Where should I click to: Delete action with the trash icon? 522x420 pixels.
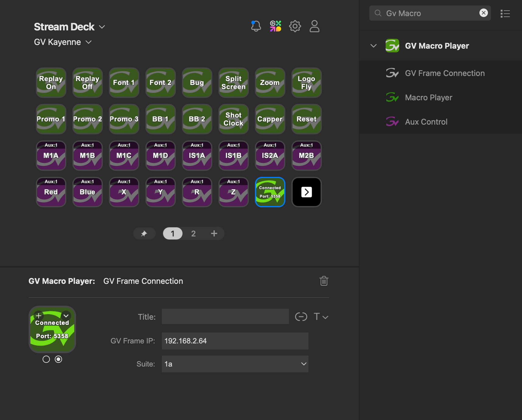click(x=324, y=281)
